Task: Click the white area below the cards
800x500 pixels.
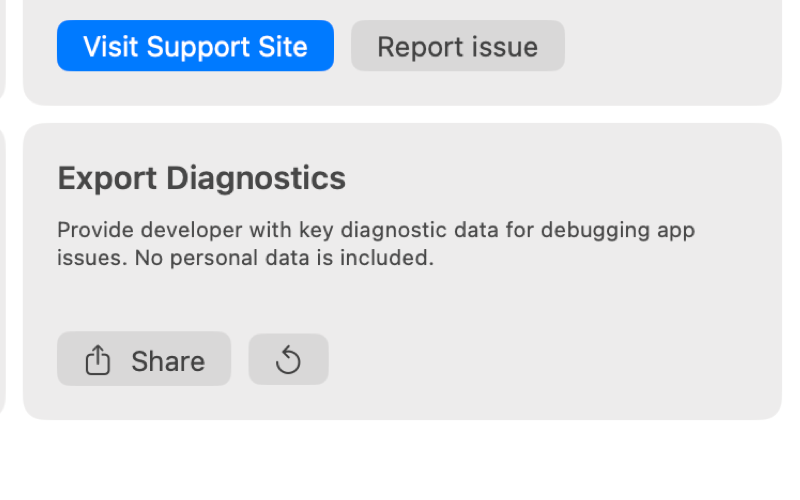Action: pos(400,459)
